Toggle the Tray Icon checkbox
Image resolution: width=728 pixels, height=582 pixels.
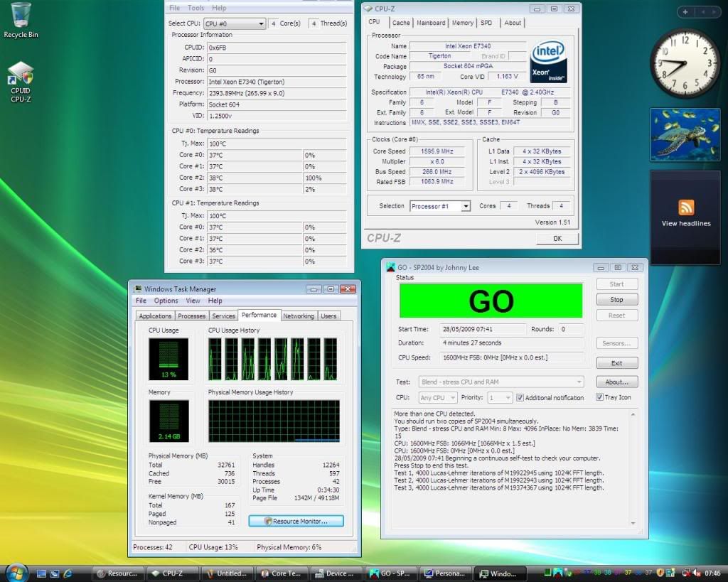point(599,397)
